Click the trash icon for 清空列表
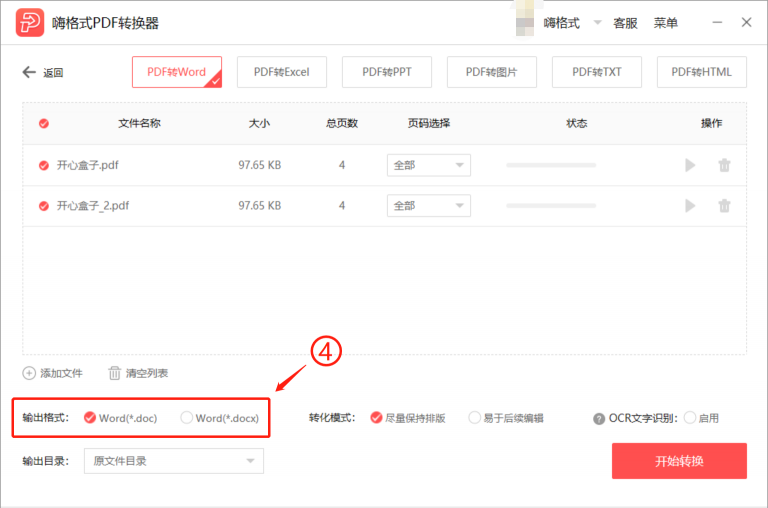 pyautogui.click(x=114, y=373)
